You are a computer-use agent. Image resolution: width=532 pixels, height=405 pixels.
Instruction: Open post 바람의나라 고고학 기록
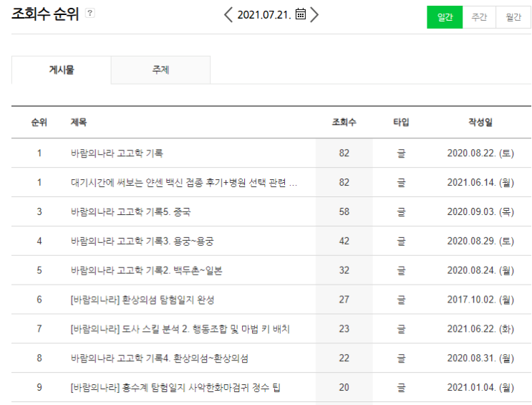[117, 153]
